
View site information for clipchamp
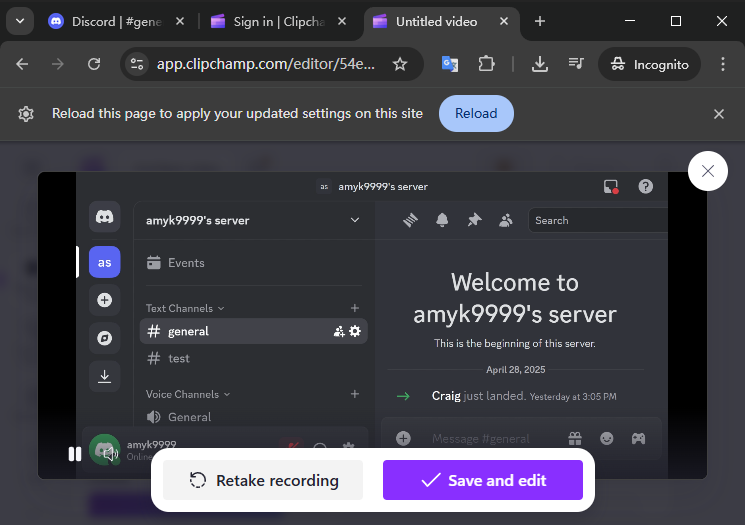(x=137, y=64)
